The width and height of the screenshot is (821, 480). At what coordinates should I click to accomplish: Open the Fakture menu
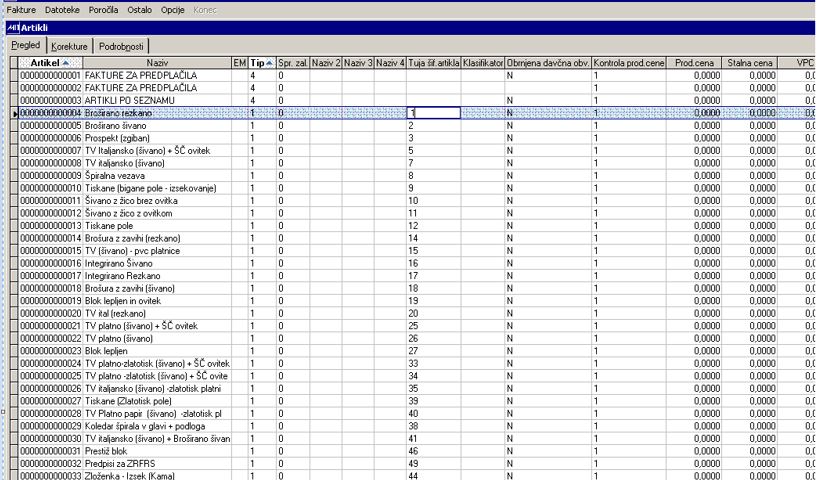coord(21,10)
